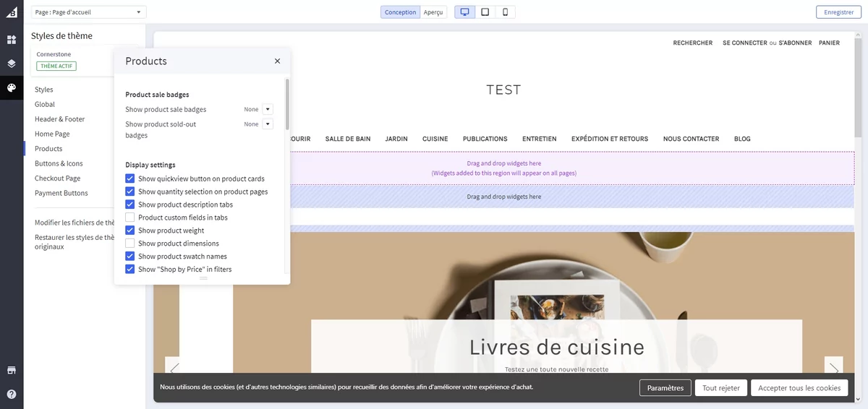Click the global widgets drop region
The width and height of the screenshot is (868, 409).
click(x=504, y=168)
